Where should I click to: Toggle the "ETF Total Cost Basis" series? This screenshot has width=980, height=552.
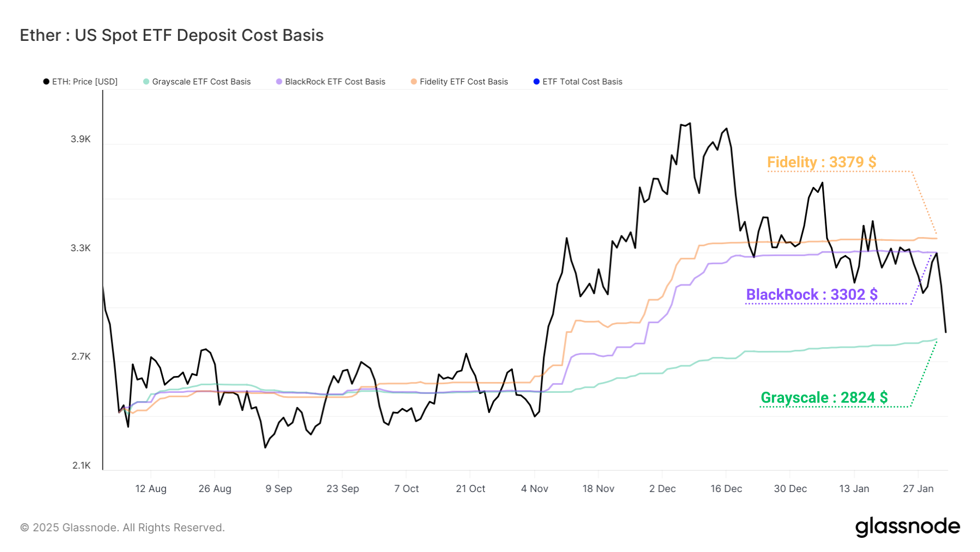pyautogui.click(x=582, y=82)
